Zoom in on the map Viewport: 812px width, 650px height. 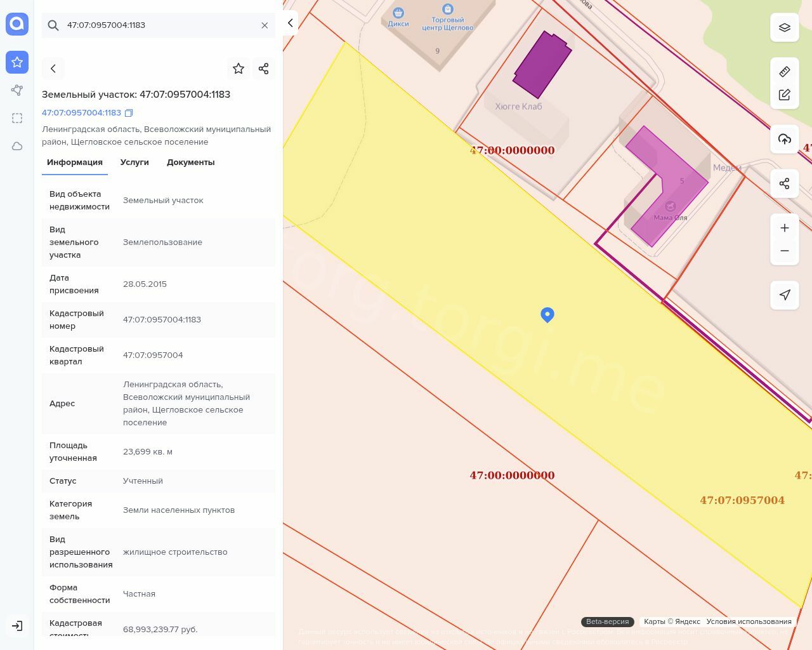(x=785, y=228)
